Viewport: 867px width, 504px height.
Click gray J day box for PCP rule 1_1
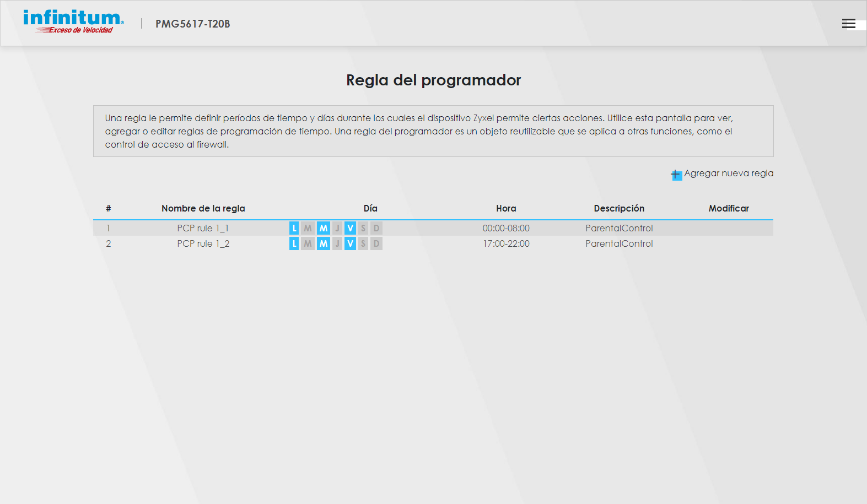click(x=337, y=228)
